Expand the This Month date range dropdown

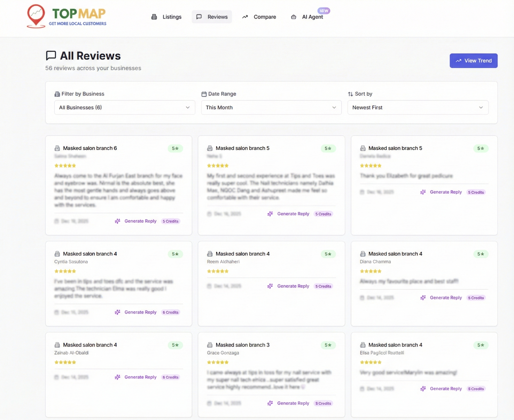coord(271,107)
